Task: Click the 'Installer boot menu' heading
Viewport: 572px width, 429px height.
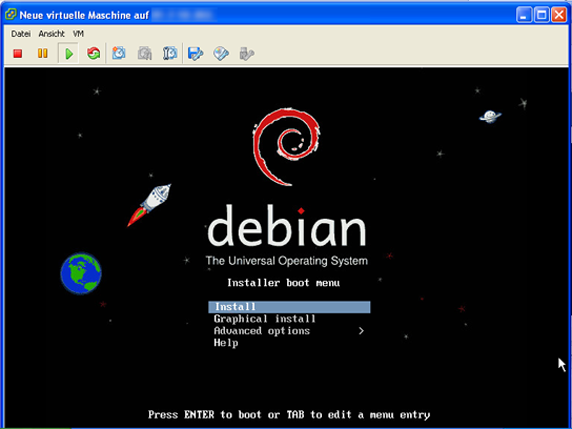Action: [283, 283]
